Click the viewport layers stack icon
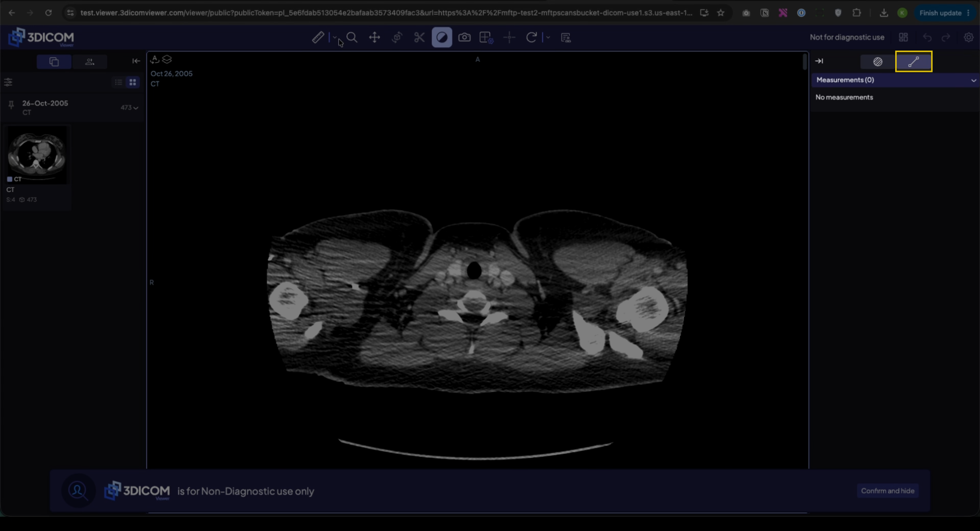 point(167,60)
